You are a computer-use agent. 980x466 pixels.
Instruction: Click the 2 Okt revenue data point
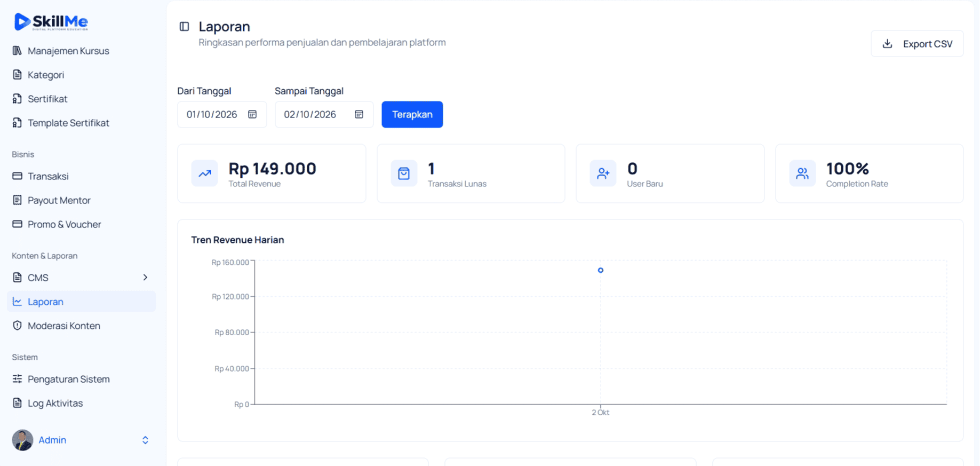(601, 271)
